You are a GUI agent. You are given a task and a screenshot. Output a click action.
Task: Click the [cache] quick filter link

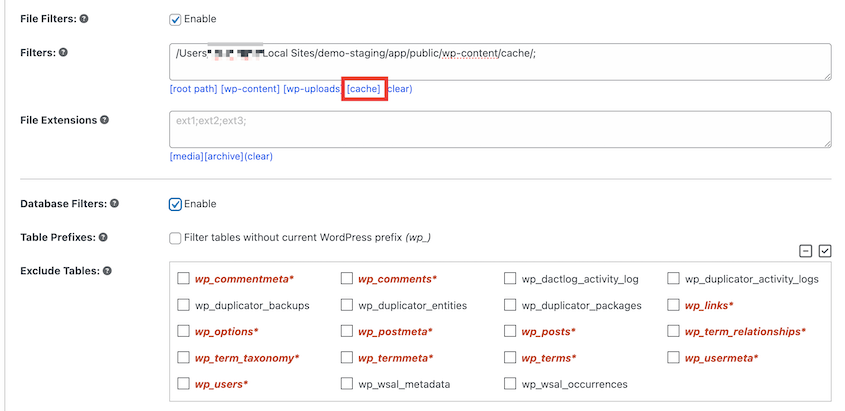pos(364,89)
